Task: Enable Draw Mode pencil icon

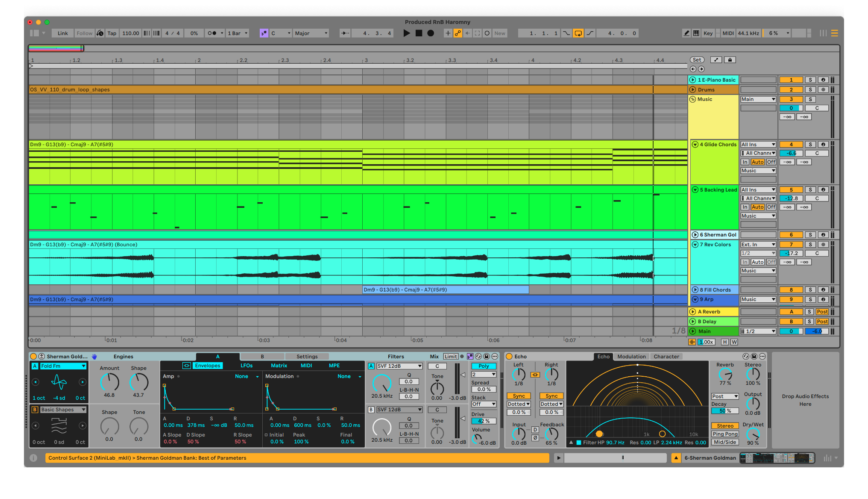Action: [x=686, y=33]
